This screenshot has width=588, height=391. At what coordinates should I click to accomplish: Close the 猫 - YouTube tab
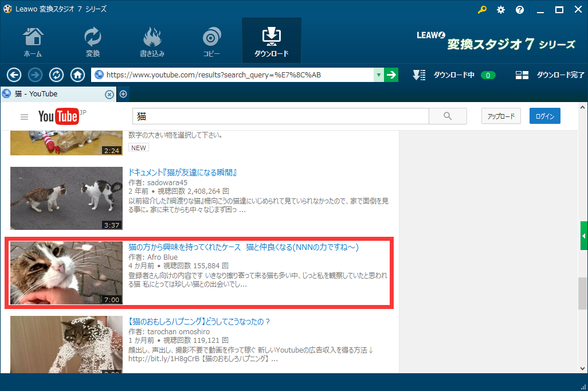[109, 94]
